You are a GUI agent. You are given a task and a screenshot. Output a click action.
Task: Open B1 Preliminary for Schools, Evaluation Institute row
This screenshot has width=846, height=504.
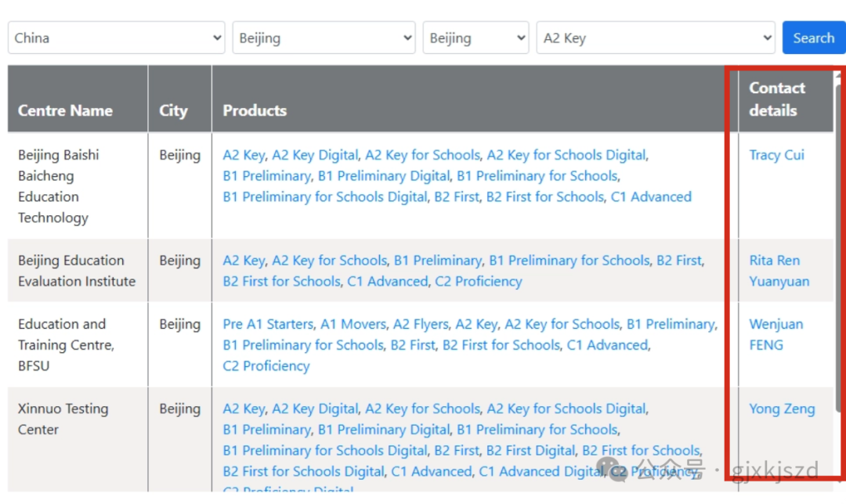[x=569, y=261]
